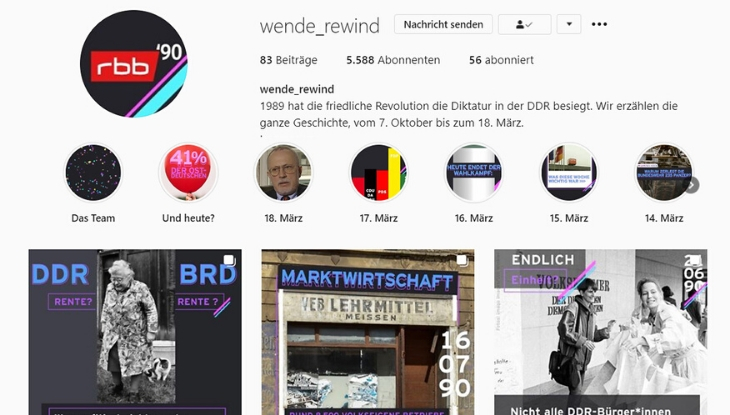Viewport: 730px width, 415px height.
Task: Show next story highlights with arrow
Action: point(692,185)
